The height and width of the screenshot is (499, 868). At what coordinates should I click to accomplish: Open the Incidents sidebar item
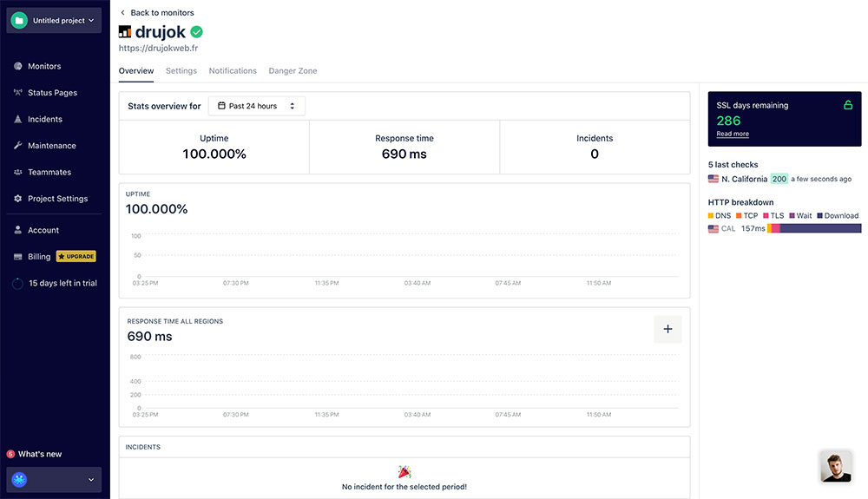[x=45, y=119]
